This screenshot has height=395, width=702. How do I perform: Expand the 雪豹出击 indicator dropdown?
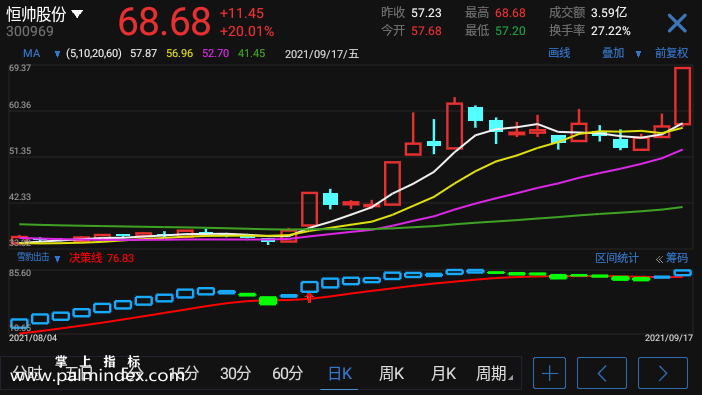click(x=57, y=258)
